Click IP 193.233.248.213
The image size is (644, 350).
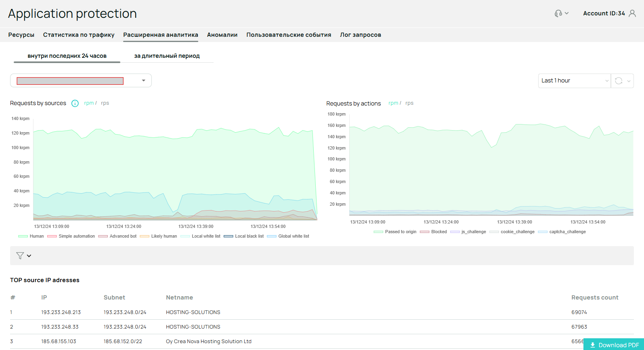pyautogui.click(x=61, y=312)
